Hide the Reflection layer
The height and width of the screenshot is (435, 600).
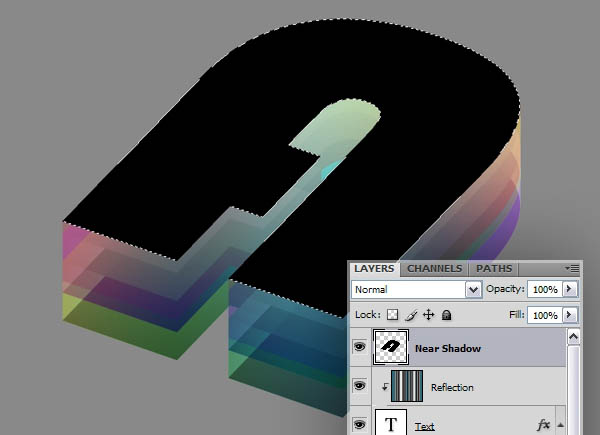(x=358, y=387)
